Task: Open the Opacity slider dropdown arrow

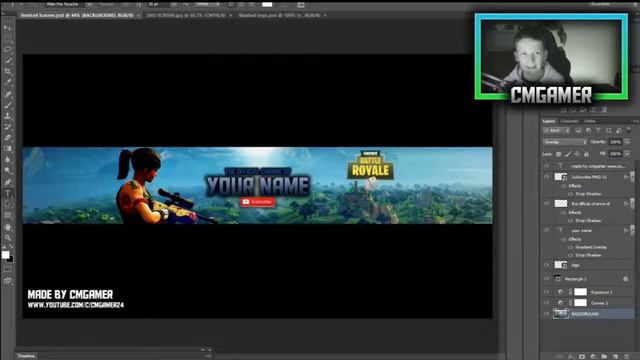Action: (627, 142)
